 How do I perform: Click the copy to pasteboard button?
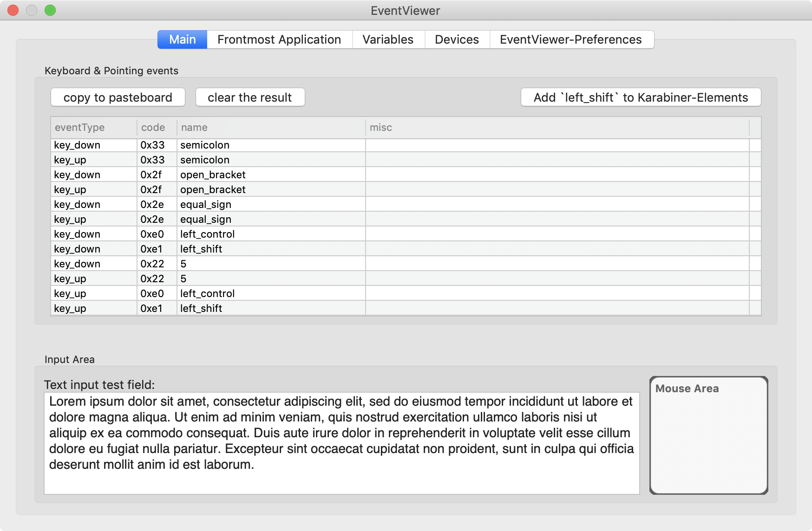tap(118, 97)
